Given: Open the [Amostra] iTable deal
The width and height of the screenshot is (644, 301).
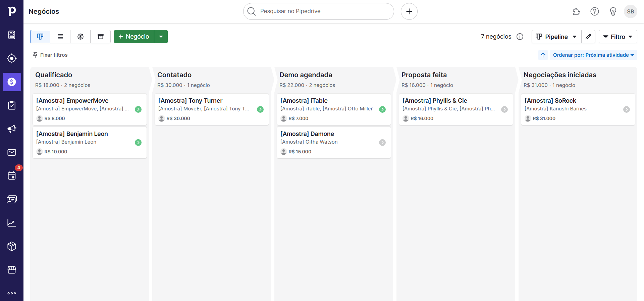Looking at the screenshot, I should pos(334,109).
